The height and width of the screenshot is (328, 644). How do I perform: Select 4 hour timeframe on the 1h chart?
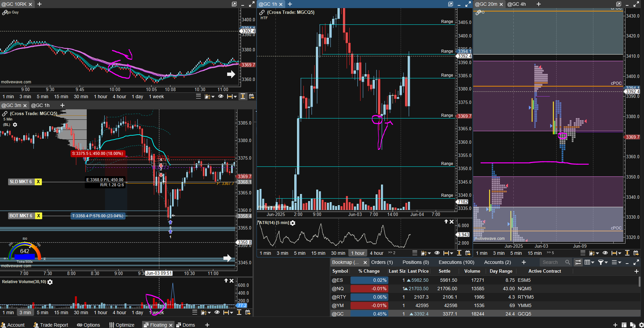click(377, 253)
